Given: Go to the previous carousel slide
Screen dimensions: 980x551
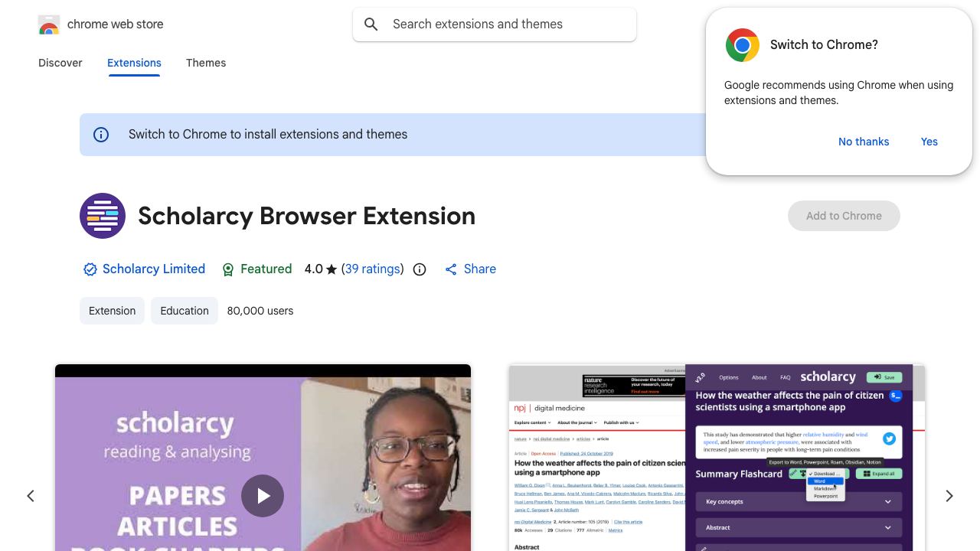Looking at the screenshot, I should click(x=31, y=496).
